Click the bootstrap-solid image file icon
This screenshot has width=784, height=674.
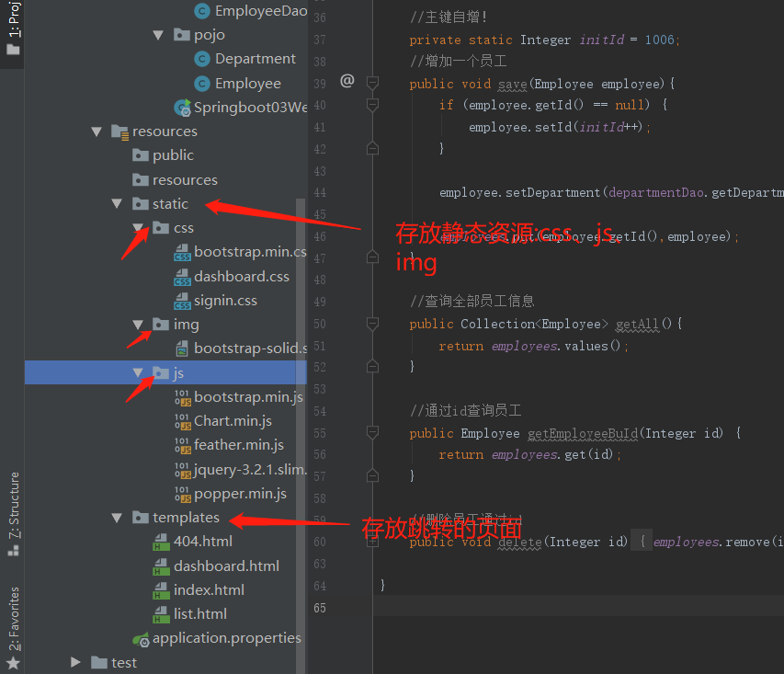(182, 348)
